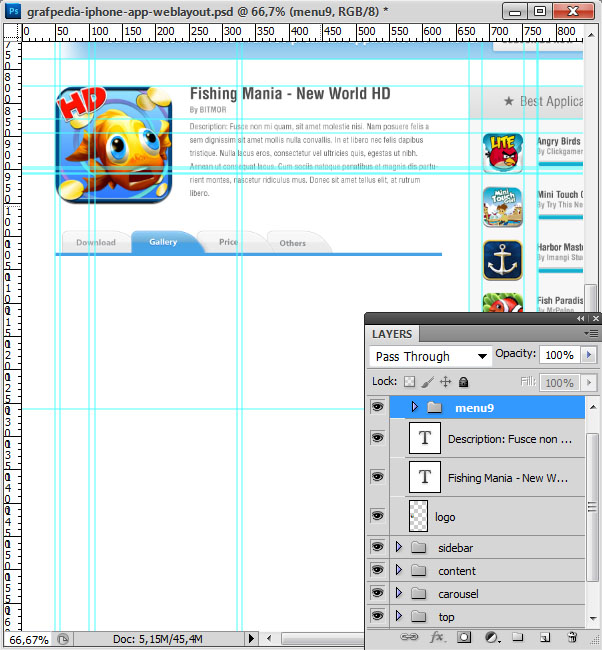Viewport: 602px width, 650px height.
Task: Click the logo layer thumbnail
Action: pos(418,516)
